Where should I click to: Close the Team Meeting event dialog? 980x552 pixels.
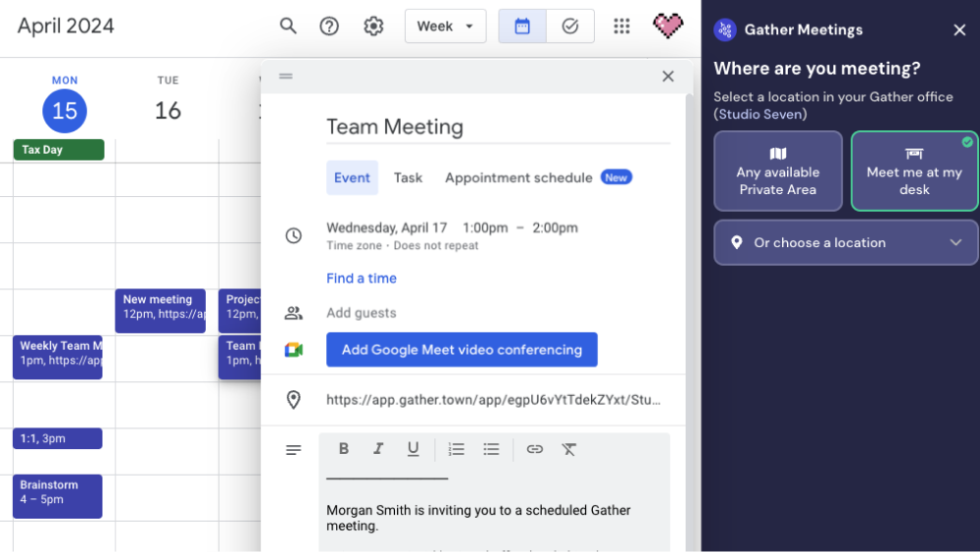coord(668,76)
